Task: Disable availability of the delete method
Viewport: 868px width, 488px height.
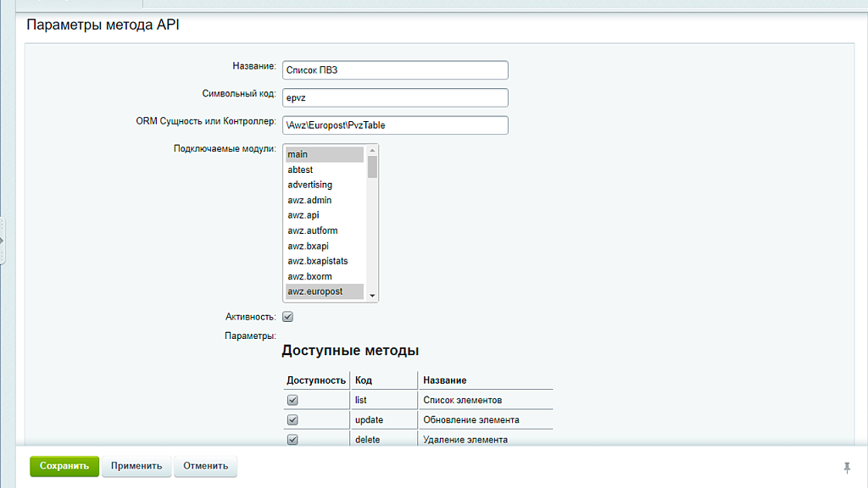Action: pos(292,440)
